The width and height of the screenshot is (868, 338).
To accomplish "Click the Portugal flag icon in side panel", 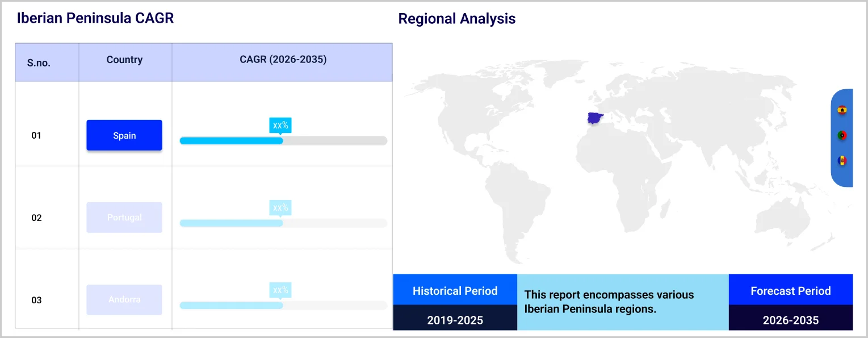I will click(842, 135).
